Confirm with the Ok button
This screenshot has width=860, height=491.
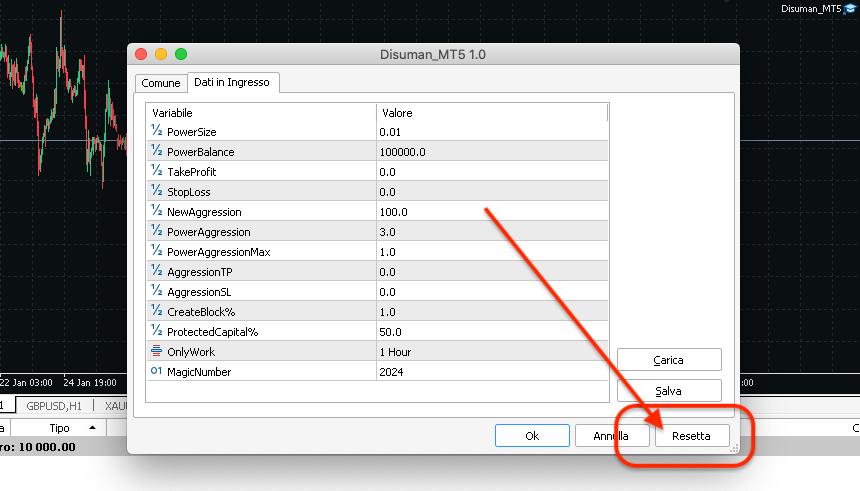tap(532, 436)
